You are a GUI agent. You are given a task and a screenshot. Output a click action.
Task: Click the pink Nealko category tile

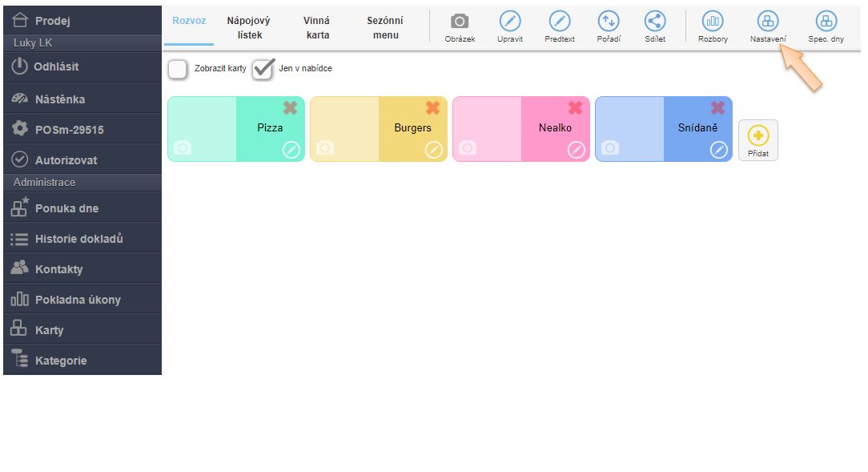(555, 128)
